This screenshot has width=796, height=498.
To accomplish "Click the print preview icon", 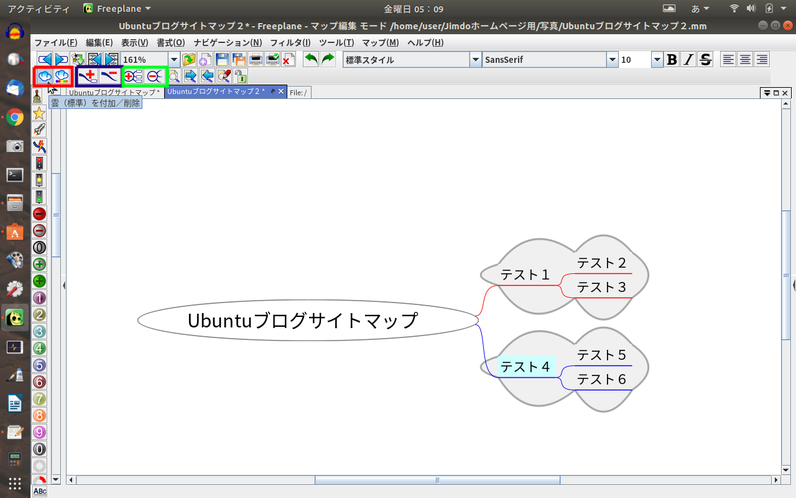I will point(273,59).
